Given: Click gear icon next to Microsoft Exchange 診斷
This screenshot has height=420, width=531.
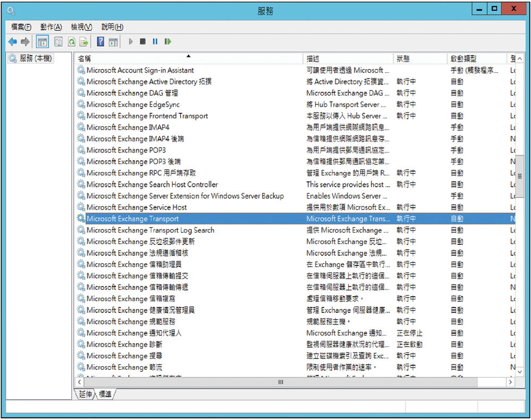Looking at the screenshot, I should (x=81, y=344).
